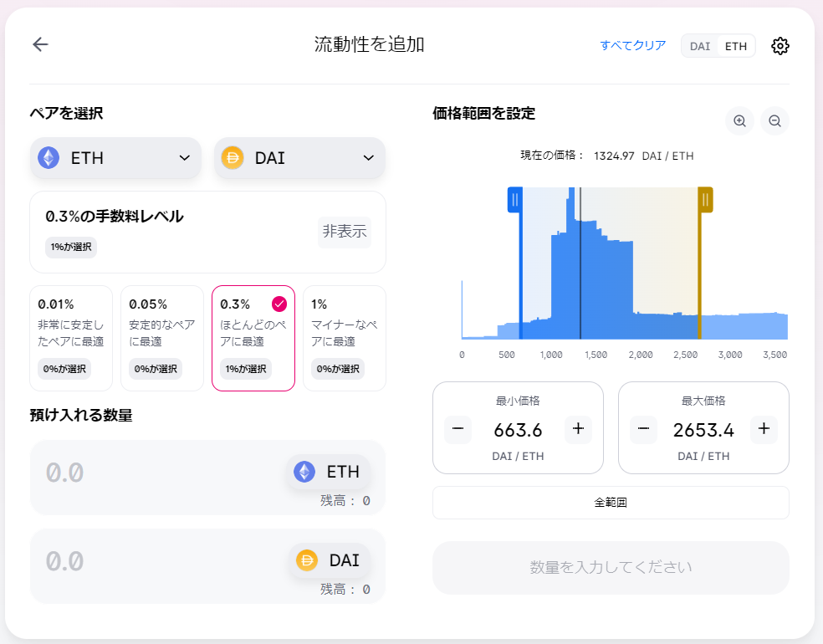Decrease the minimum price with minus button
The height and width of the screenshot is (644, 823).
458,430
